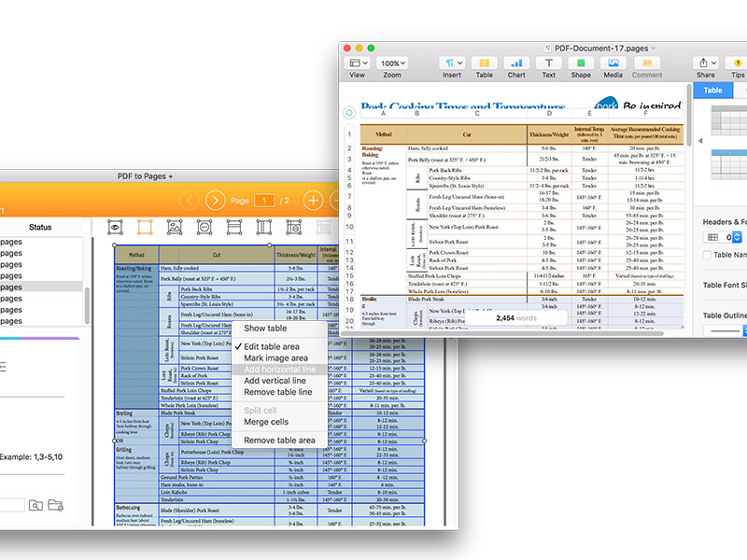Choose Remove table area from context menu
The image size is (747, 560).
[x=279, y=441]
